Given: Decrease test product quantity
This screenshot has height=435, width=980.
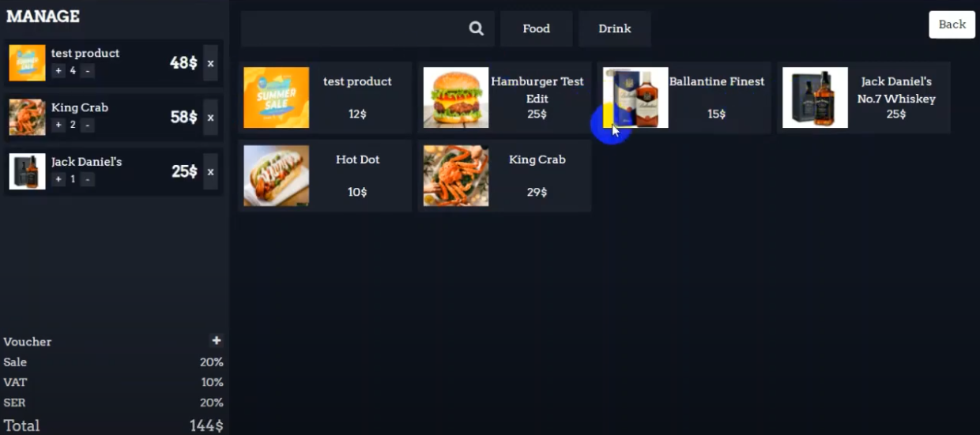Looking at the screenshot, I should click(87, 71).
